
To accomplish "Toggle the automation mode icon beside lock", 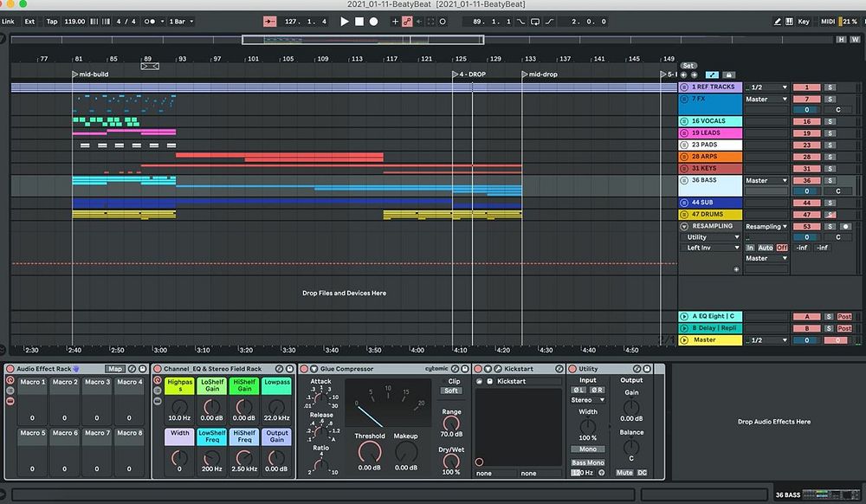I will [712, 75].
